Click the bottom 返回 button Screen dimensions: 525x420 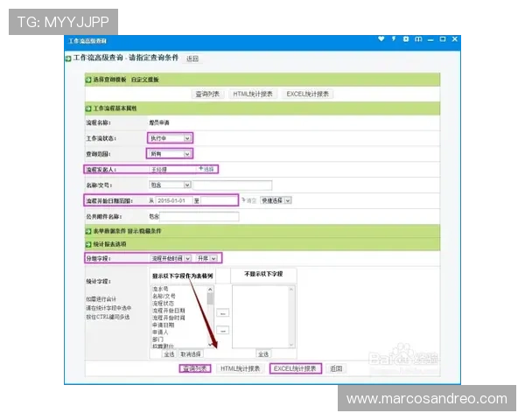[336, 368]
